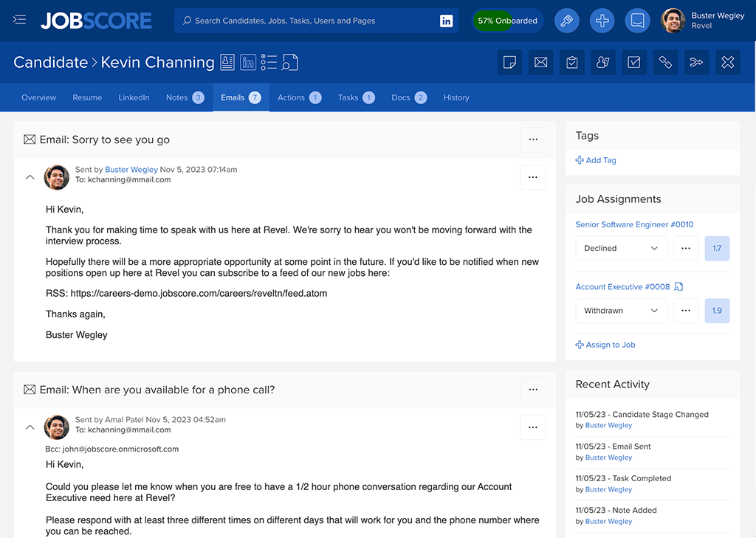Click the 1.9 score badge
Image resolution: width=756 pixels, height=538 pixels.
pyautogui.click(x=717, y=311)
